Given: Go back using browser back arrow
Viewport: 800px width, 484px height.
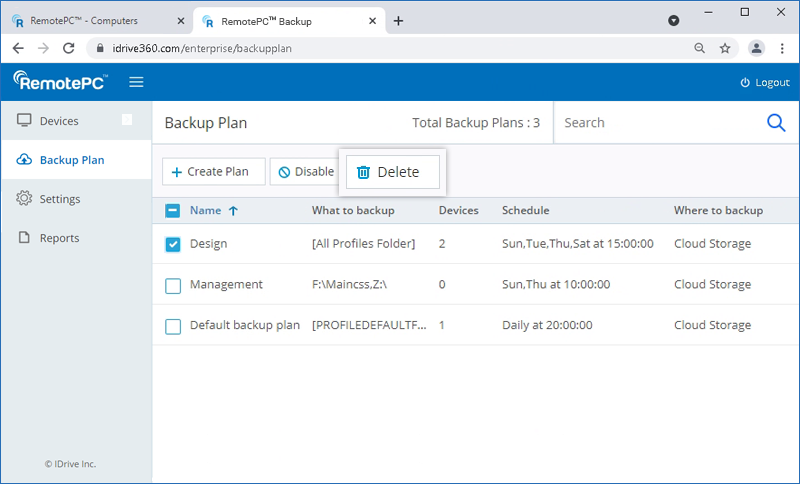Looking at the screenshot, I should tap(18, 48).
